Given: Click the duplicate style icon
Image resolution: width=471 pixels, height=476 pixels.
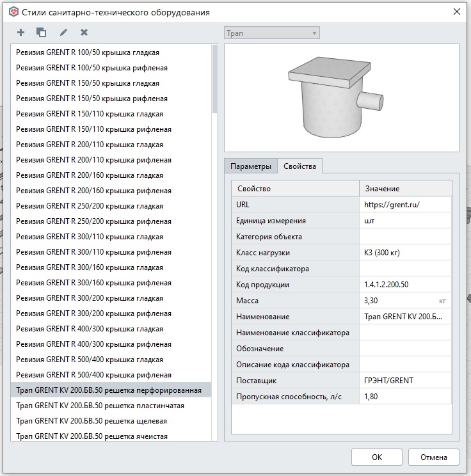Looking at the screenshot, I should click(x=42, y=32).
